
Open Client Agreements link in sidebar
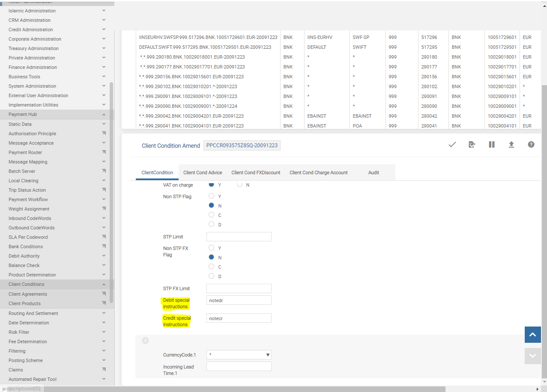28,294
